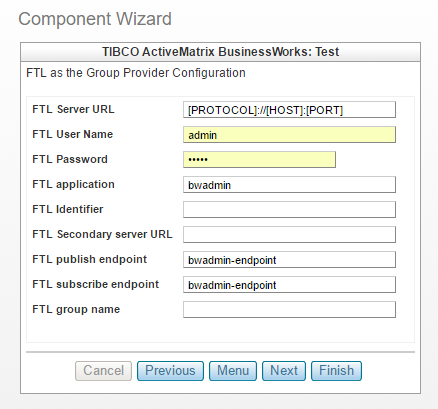Click the FTL Server URL input field
This screenshot has width=438, height=409.
[x=289, y=110]
